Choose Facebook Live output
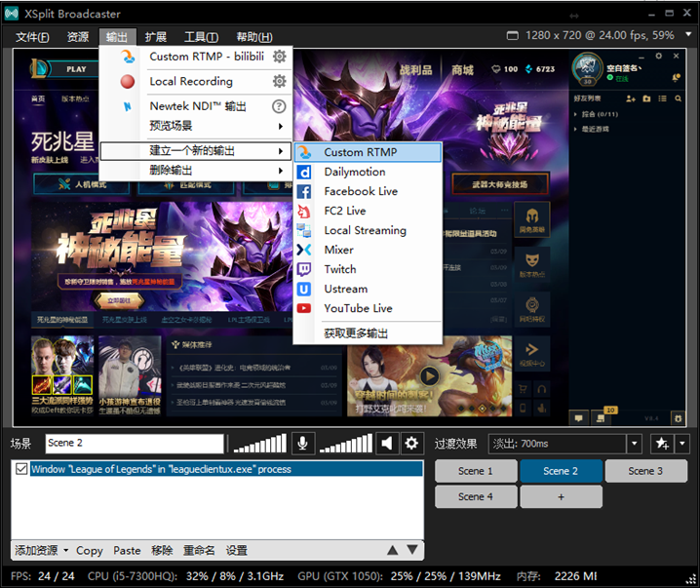The height and width of the screenshot is (588, 700). click(x=368, y=191)
